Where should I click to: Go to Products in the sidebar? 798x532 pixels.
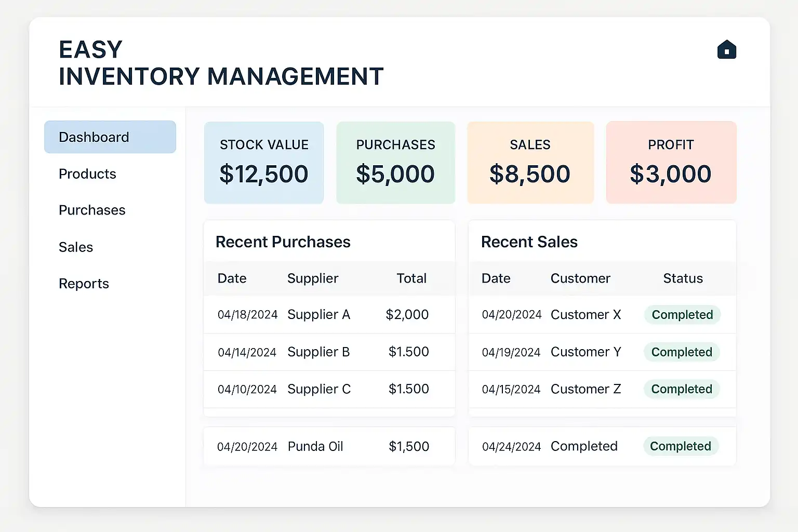click(x=87, y=174)
